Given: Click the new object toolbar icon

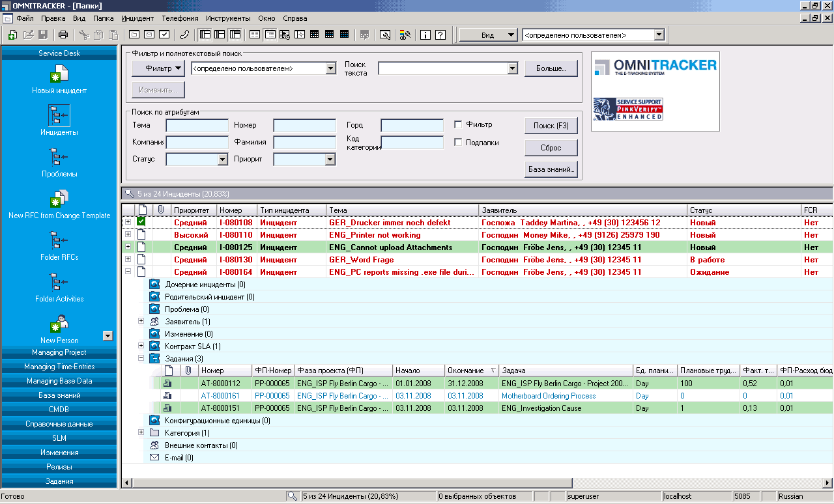Looking at the screenshot, I should tap(13, 35).
